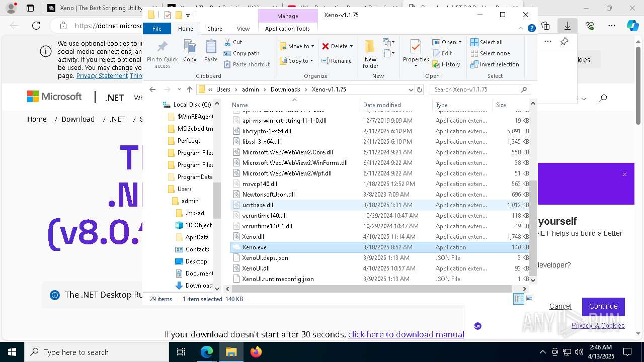
Task: Open the File menu tab
Action: [157, 29]
